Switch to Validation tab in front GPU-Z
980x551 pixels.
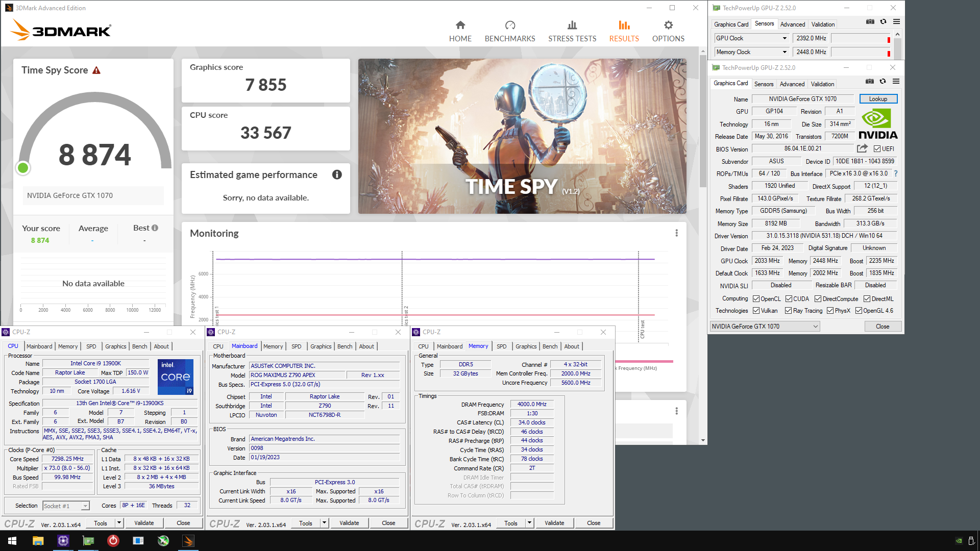pyautogui.click(x=822, y=84)
